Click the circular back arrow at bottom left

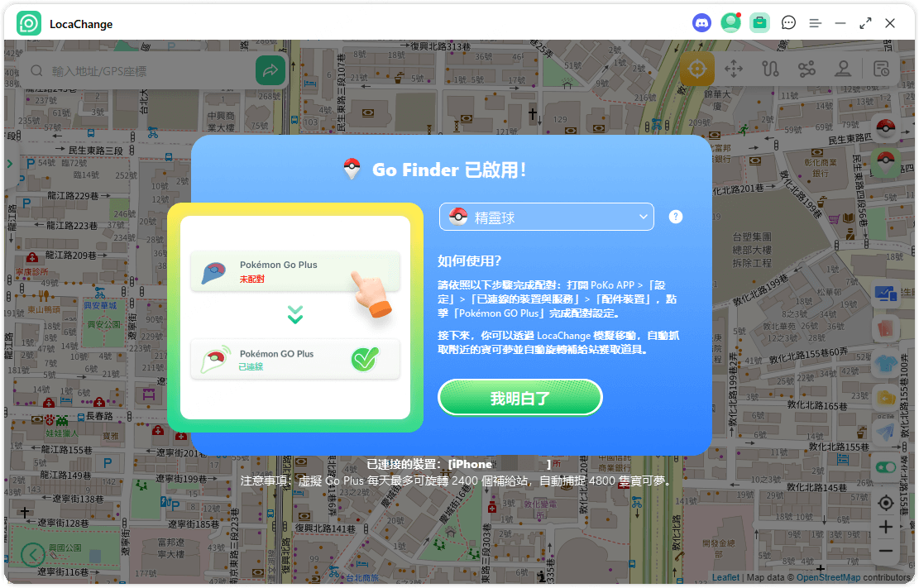(x=33, y=554)
